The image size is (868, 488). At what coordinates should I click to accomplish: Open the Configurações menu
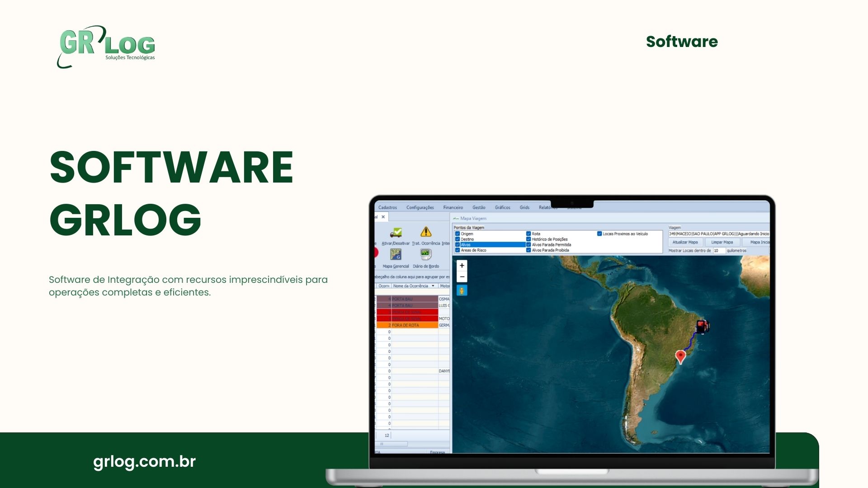(420, 207)
